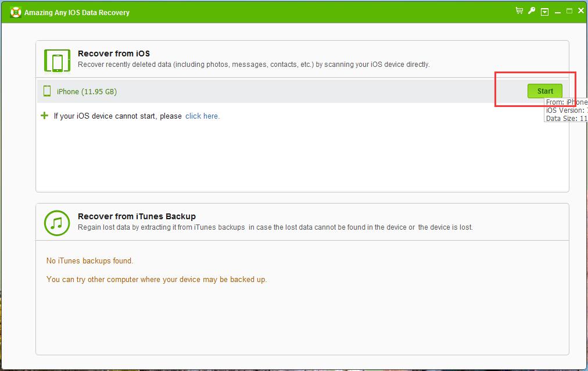Click the small iPhone device icon
Viewport: 588px width, 371px height.
coord(47,91)
